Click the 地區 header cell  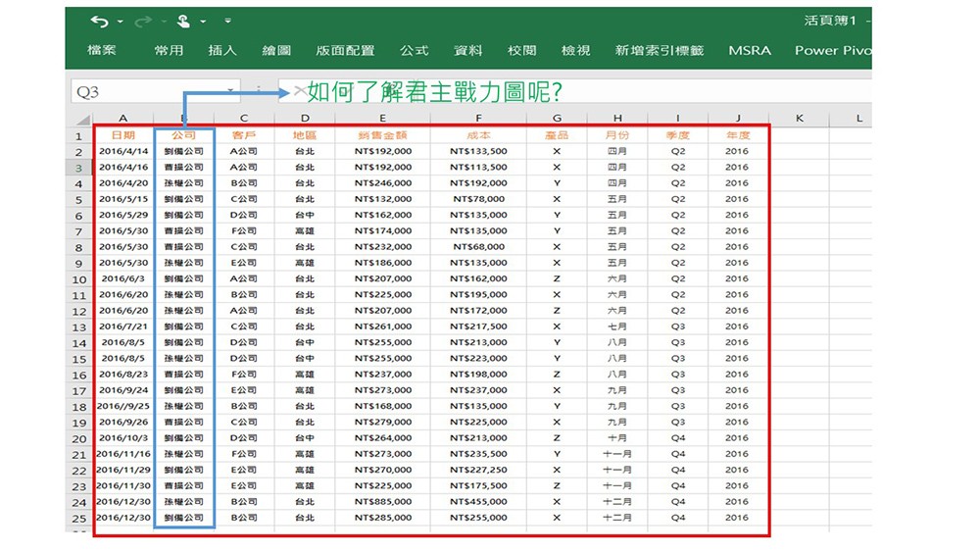click(305, 135)
